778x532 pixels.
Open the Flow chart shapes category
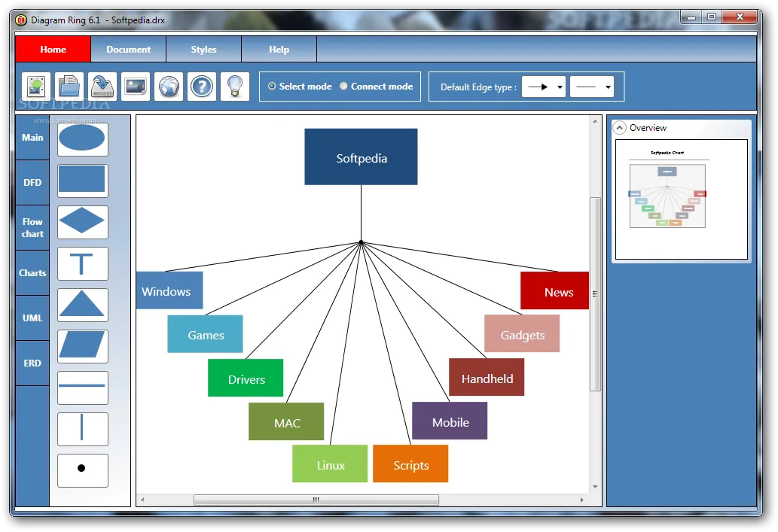point(32,228)
